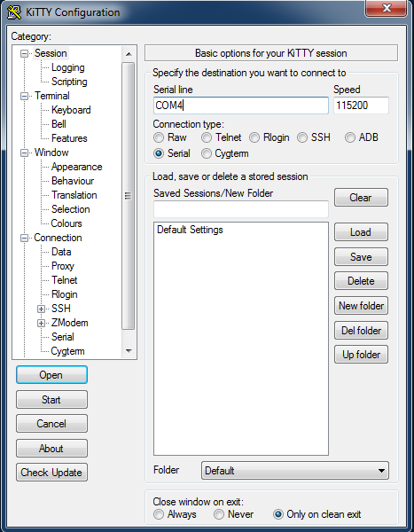Open the Behaviour category

pyautogui.click(x=73, y=181)
